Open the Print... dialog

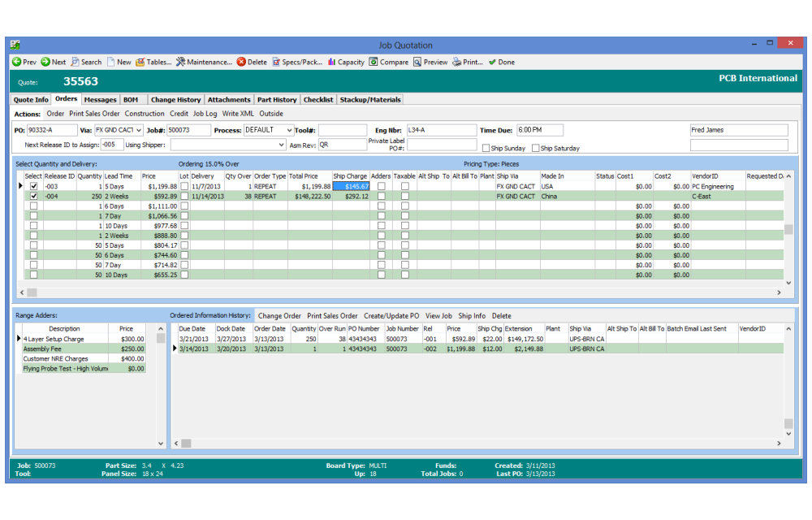tap(467, 62)
